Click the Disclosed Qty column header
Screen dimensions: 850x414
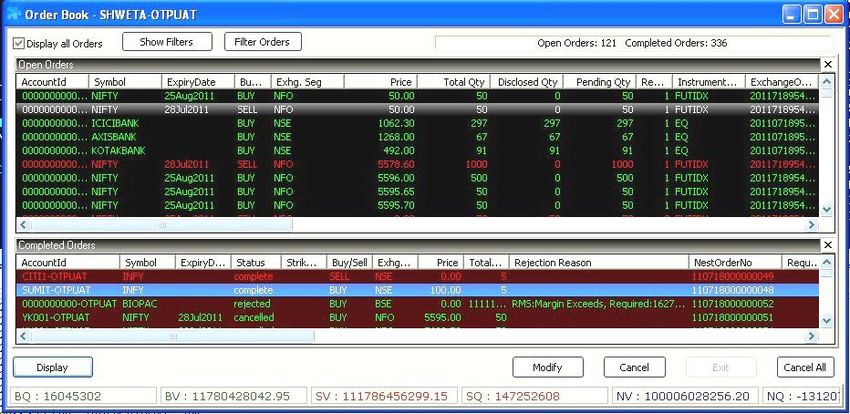[527, 82]
